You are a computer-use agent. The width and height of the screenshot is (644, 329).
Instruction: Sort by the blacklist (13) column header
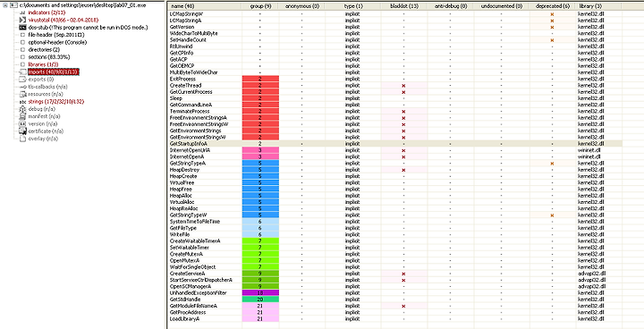[403, 6]
